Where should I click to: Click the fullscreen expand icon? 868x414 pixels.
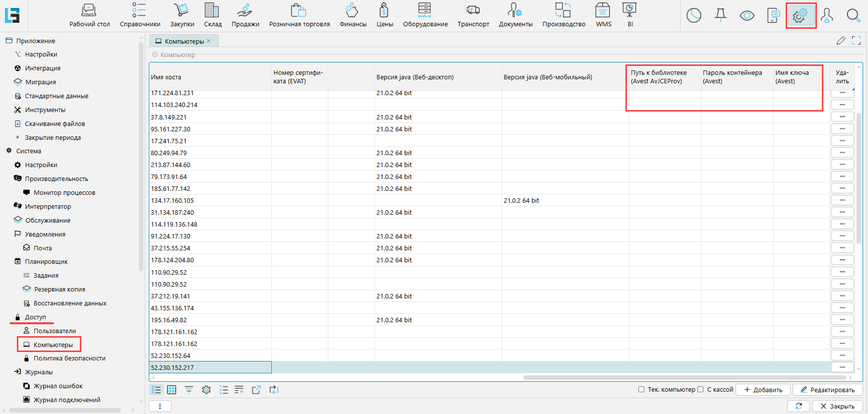[856, 41]
